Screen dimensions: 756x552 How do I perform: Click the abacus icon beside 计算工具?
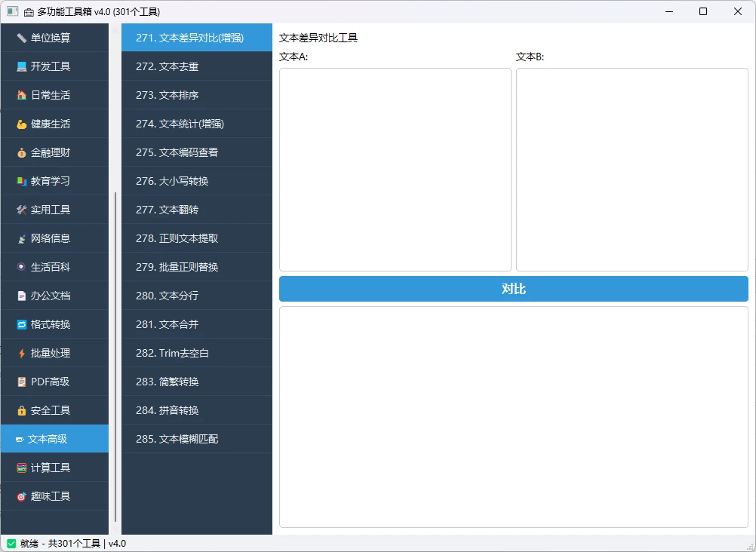point(21,468)
